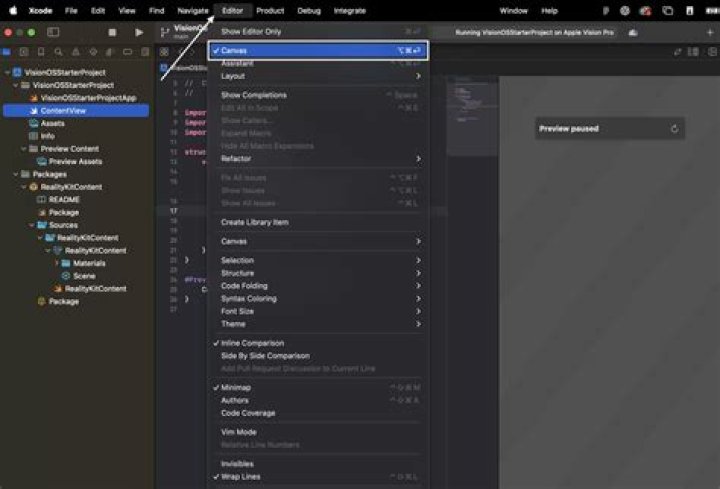The image size is (720, 489).
Task: Click the code review arrows icon on the editor bar
Action: click(677, 52)
